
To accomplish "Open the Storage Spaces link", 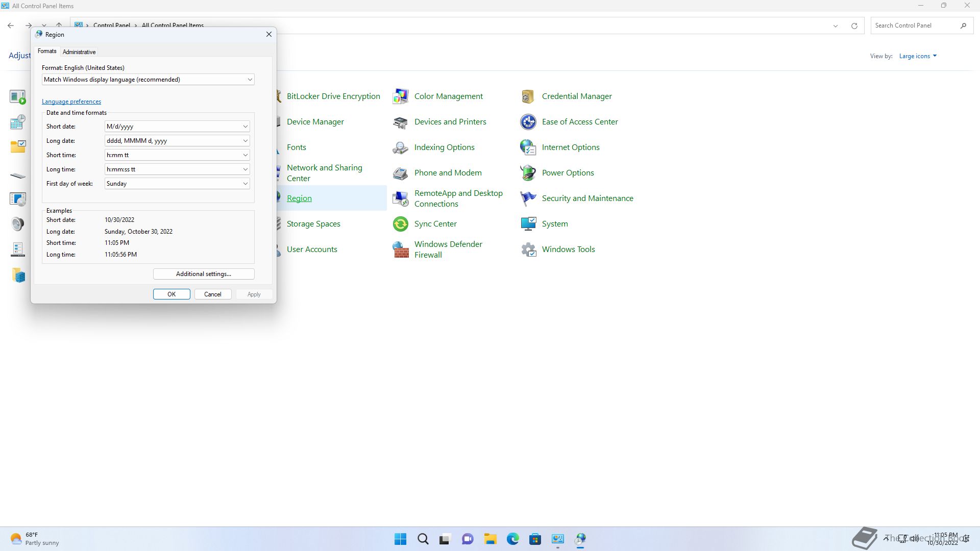I will click(x=313, y=224).
